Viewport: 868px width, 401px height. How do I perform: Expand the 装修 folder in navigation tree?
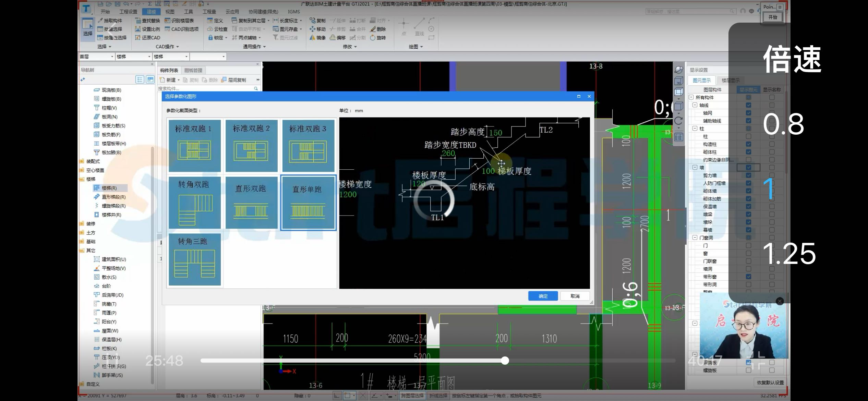pos(82,224)
